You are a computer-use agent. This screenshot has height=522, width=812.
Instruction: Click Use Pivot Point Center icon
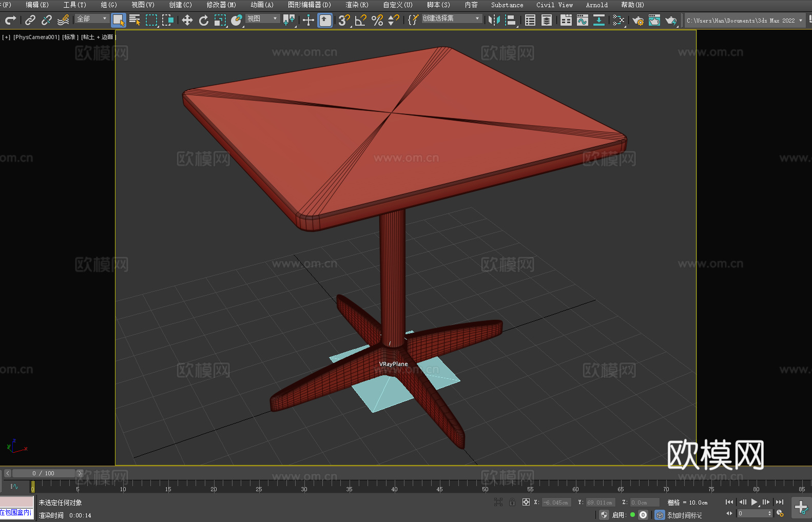tap(289, 20)
